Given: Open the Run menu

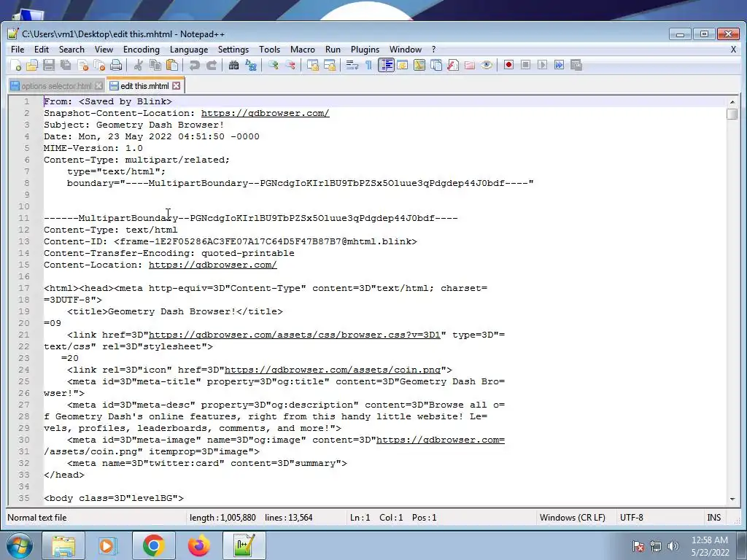Looking at the screenshot, I should [333, 50].
